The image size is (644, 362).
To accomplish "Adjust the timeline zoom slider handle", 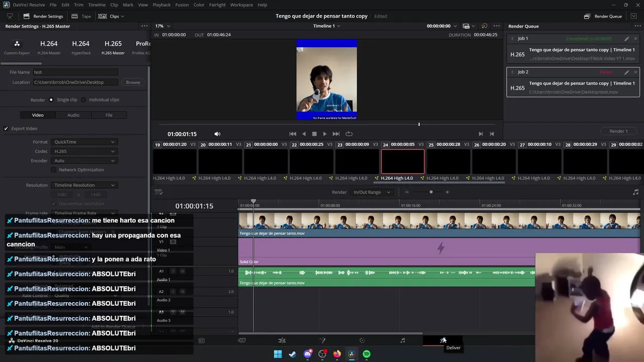I will coord(431,192).
